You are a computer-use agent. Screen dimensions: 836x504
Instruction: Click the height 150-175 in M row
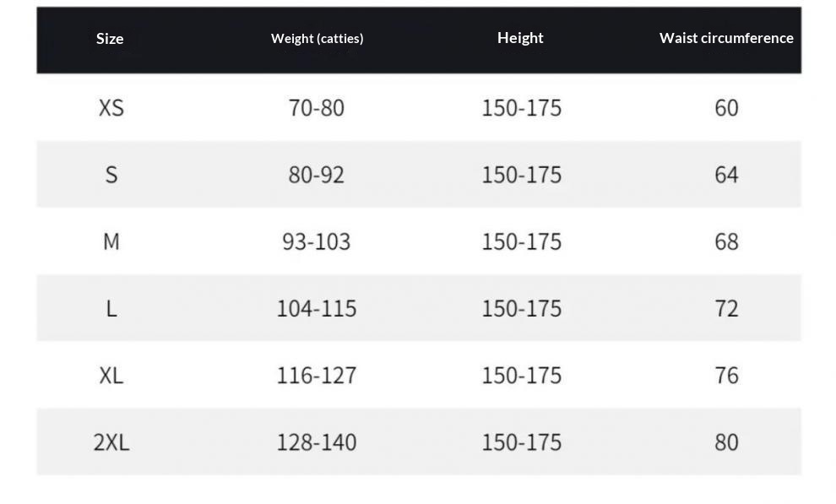pyautogui.click(x=521, y=241)
